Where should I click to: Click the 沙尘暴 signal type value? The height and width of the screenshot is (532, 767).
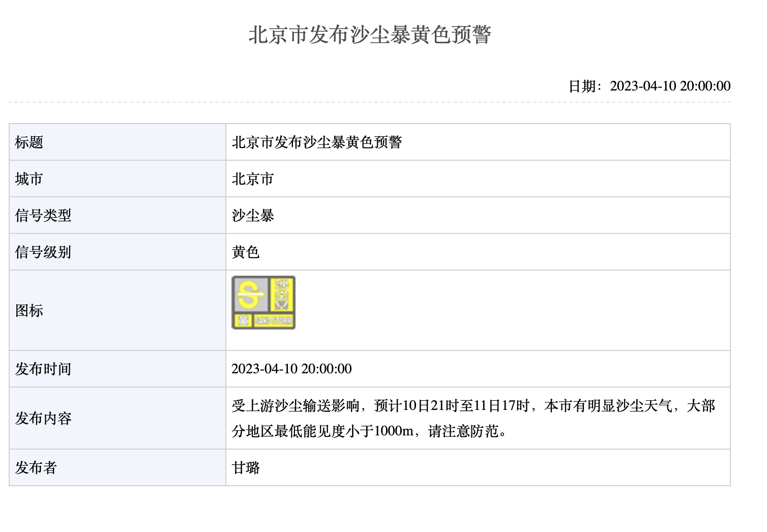(253, 216)
